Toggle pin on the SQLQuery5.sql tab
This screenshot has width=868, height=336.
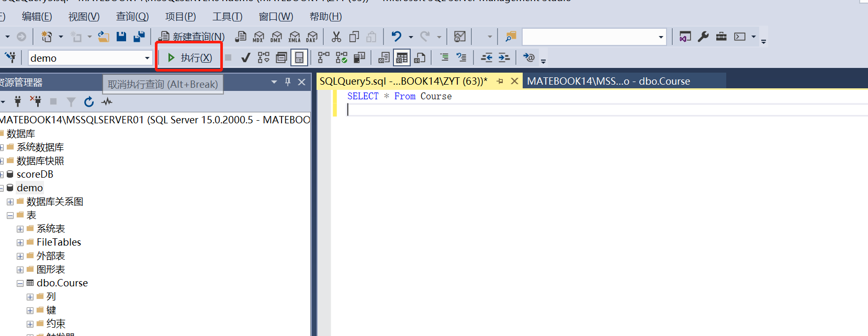click(500, 81)
